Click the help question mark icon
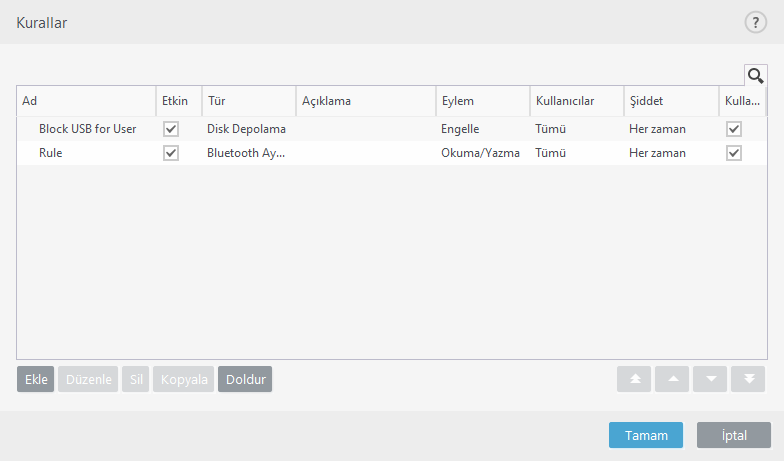This screenshot has width=784, height=461. point(755,23)
